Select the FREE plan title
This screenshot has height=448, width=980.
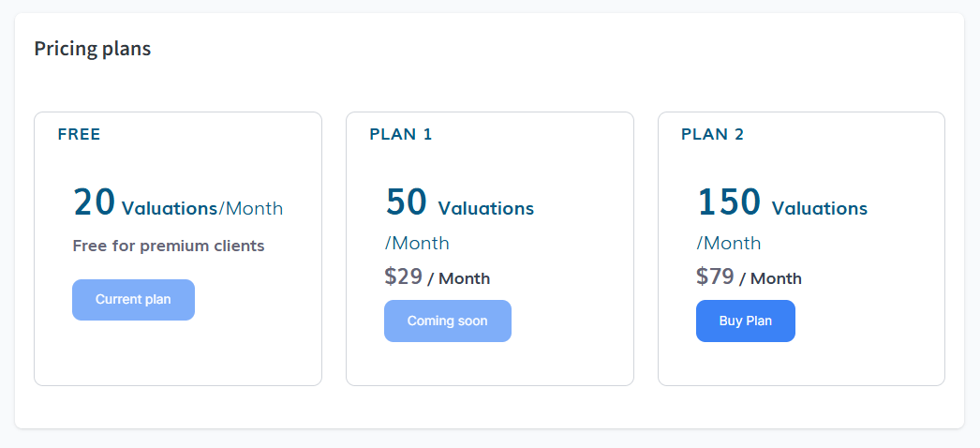pos(79,134)
